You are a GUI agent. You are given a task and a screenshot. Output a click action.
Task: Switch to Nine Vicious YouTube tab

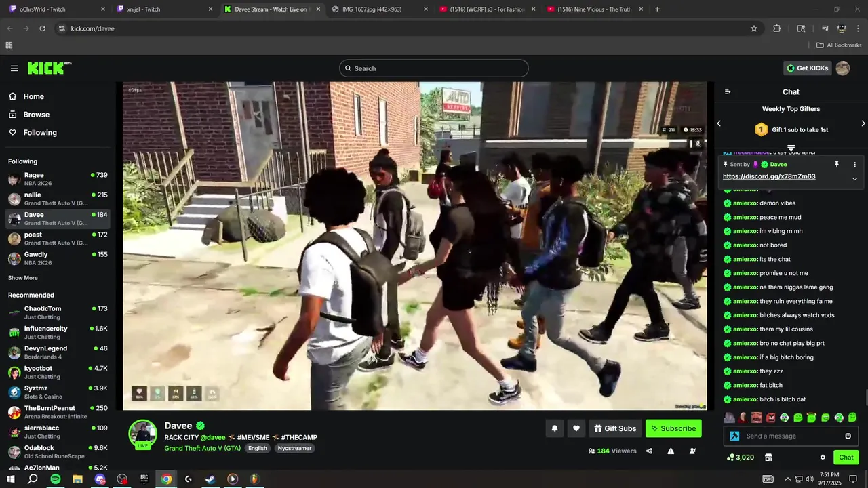point(595,9)
